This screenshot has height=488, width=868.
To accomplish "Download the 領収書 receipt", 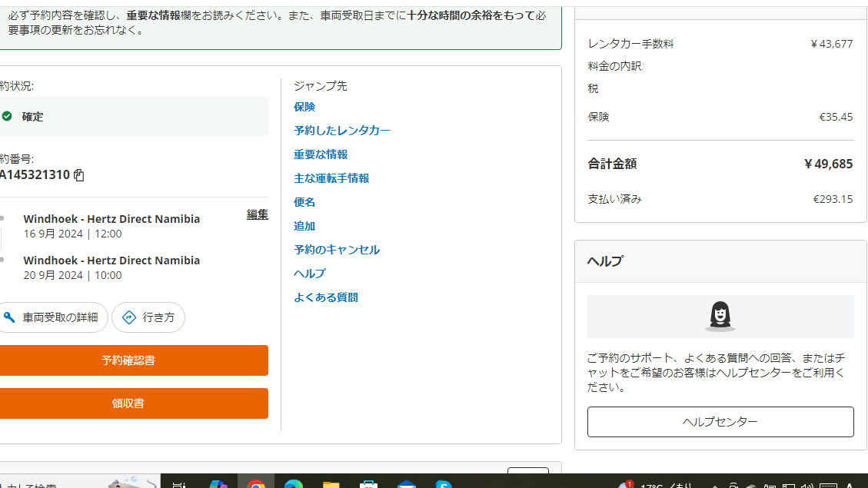I will (128, 403).
